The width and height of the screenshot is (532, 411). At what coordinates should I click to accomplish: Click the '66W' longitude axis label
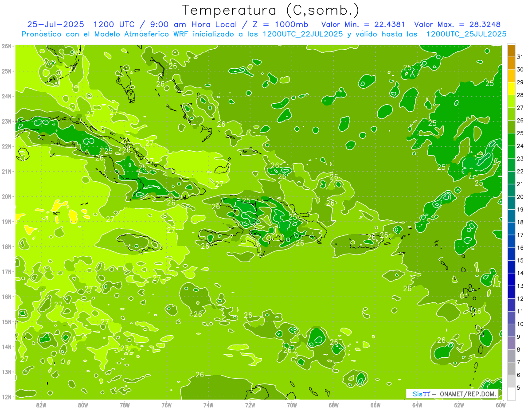(x=376, y=405)
